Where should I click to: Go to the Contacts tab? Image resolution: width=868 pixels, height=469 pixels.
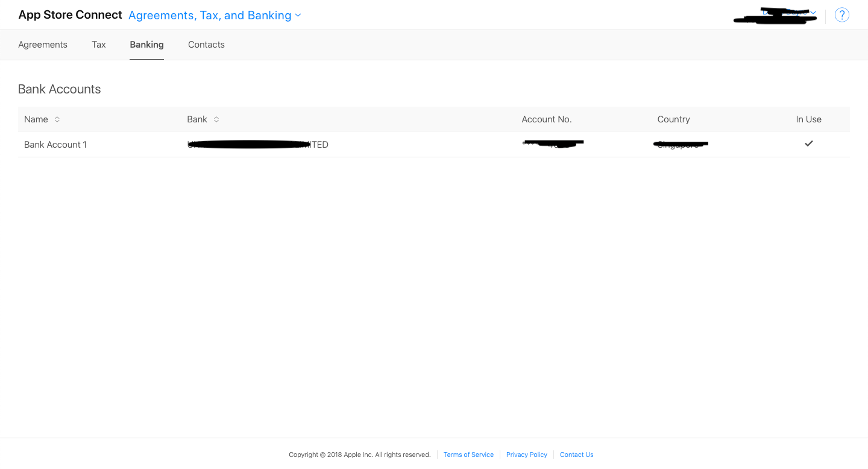click(x=206, y=44)
